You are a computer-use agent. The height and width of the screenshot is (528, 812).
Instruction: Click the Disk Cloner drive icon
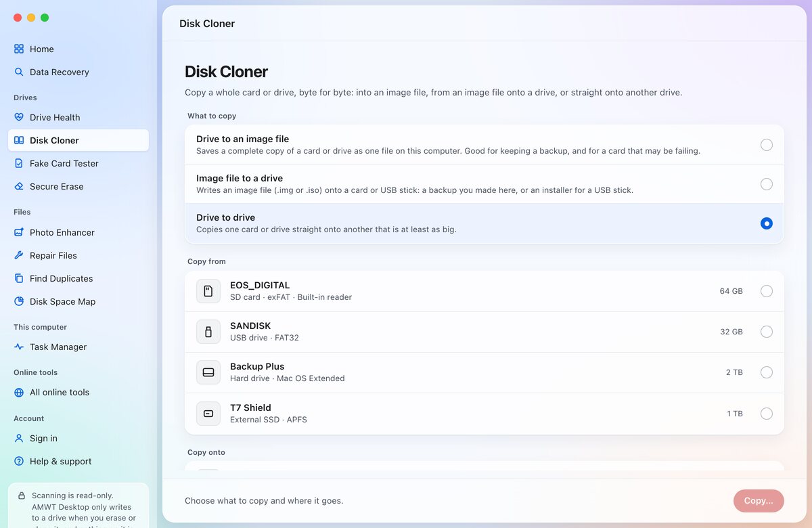(19, 140)
